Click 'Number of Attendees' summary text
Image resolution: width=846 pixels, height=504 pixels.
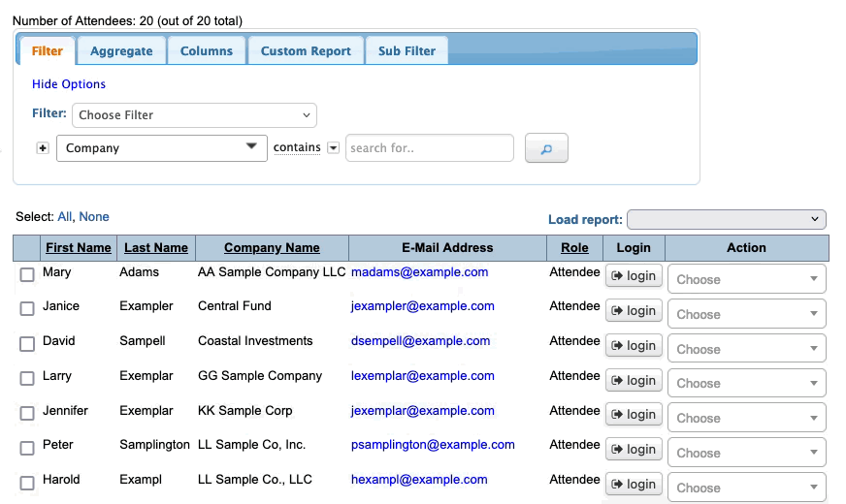tap(127, 21)
